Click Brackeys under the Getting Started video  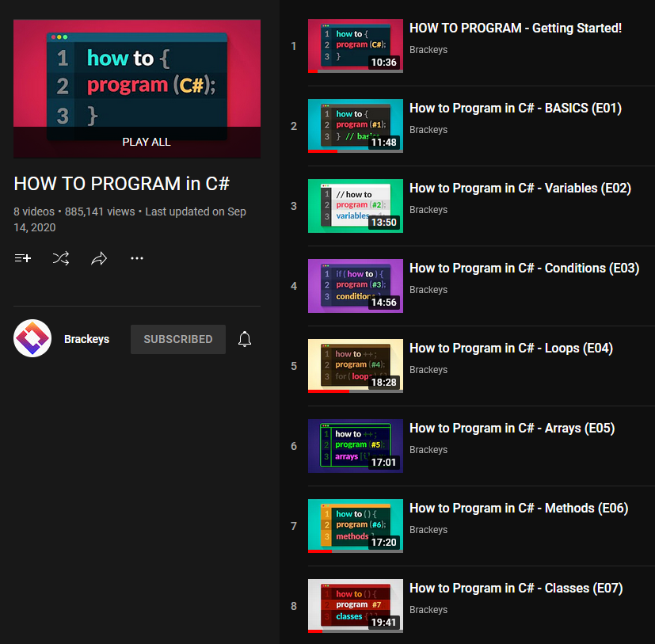point(428,50)
